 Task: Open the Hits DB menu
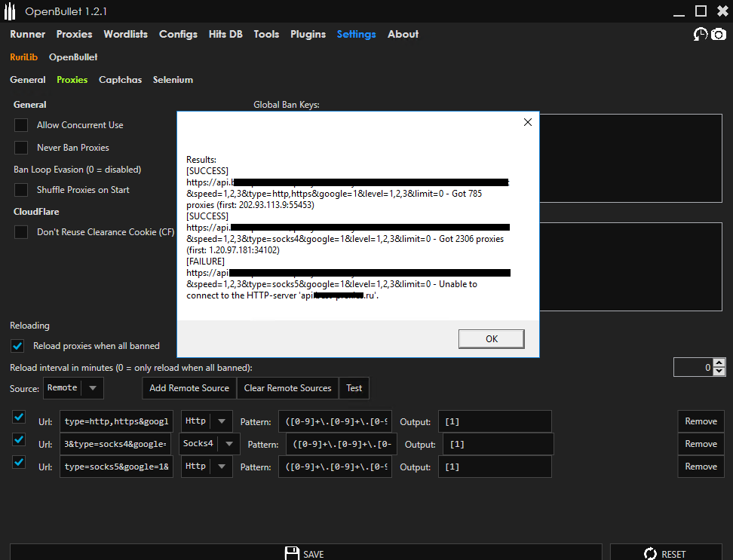(225, 34)
